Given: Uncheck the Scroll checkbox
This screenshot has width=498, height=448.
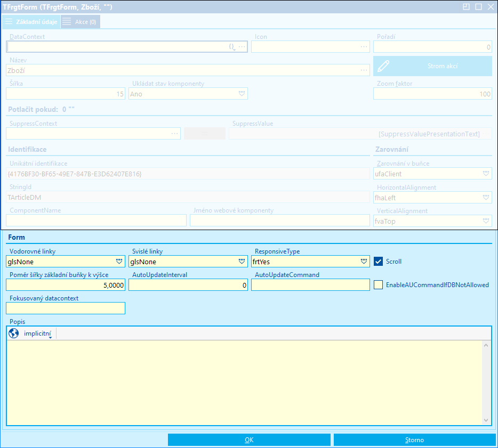Looking at the screenshot, I should pyautogui.click(x=378, y=262).
